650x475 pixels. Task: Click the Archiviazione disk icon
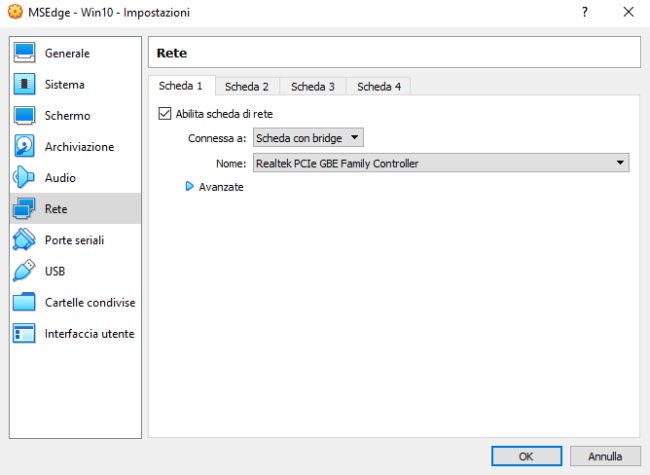[25, 147]
